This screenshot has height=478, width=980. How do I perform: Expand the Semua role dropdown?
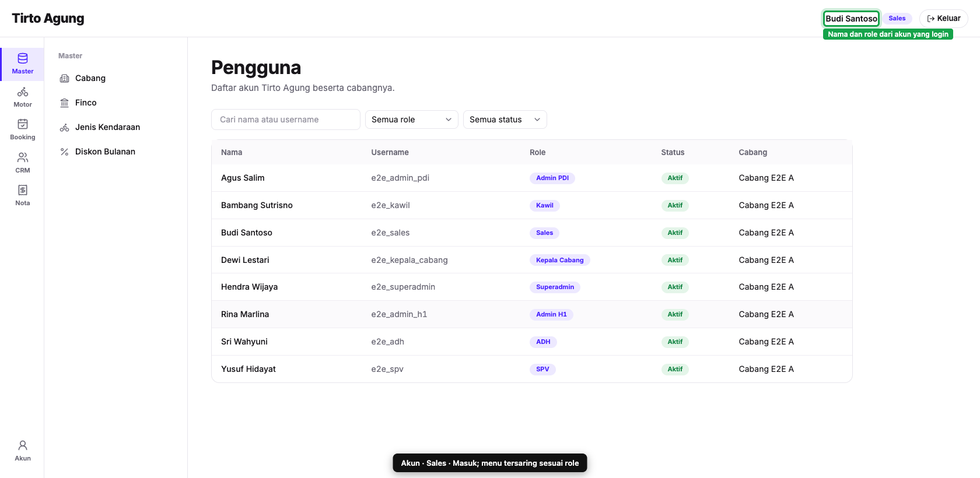coord(412,119)
